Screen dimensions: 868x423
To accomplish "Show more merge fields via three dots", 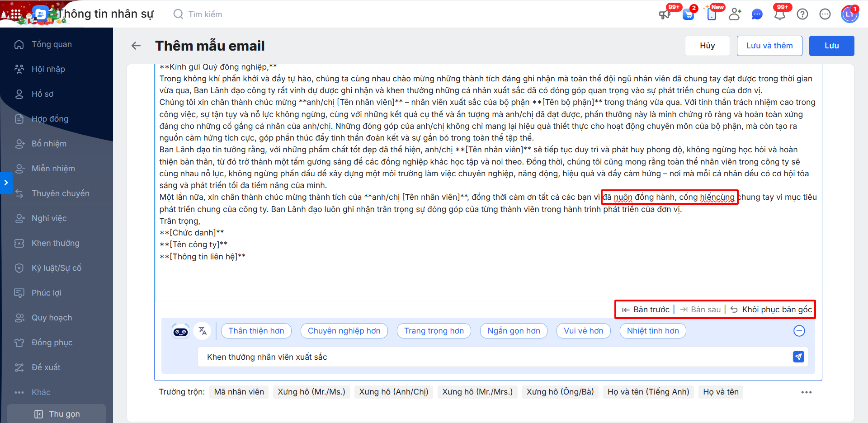I will (807, 392).
